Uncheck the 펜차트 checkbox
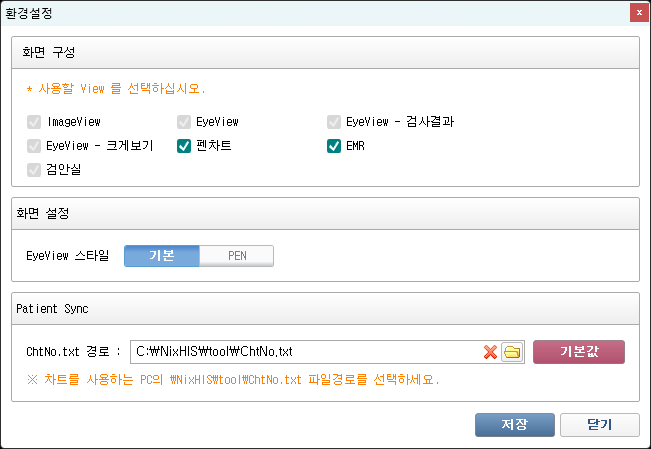The width and height of the screenshot is (651, 449). point(184,146)
